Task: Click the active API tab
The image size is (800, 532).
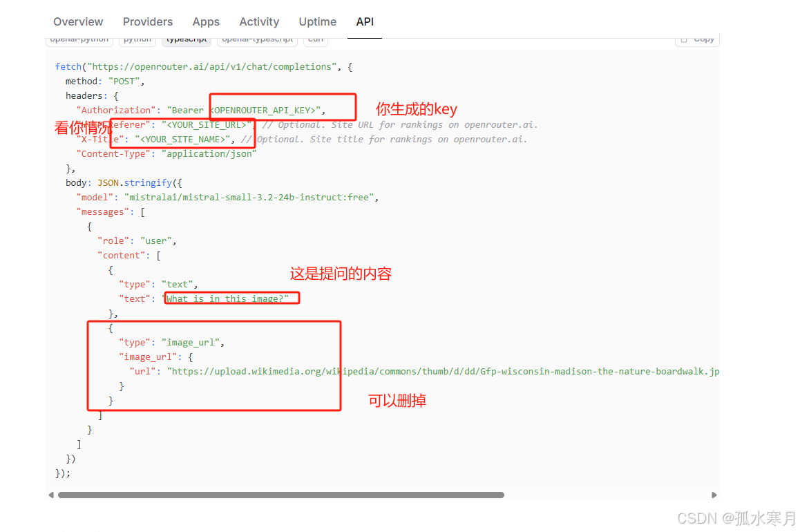Action: click(x=365, y=22)
